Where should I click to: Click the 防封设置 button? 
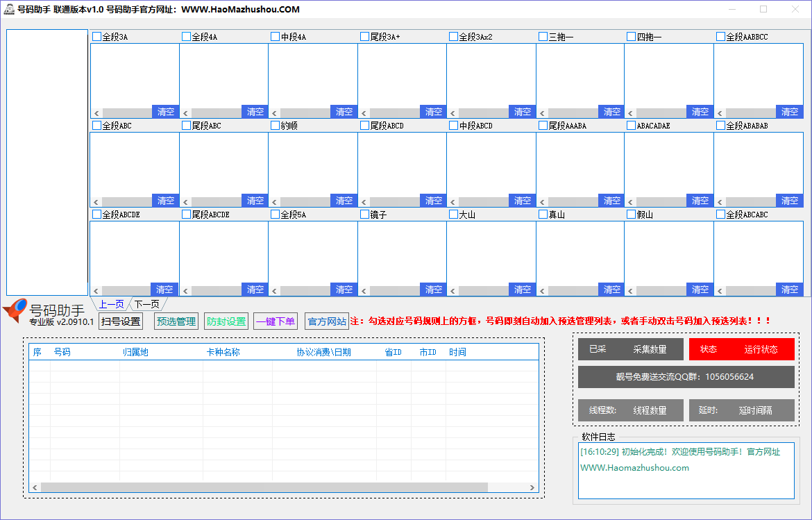point(226,321)
